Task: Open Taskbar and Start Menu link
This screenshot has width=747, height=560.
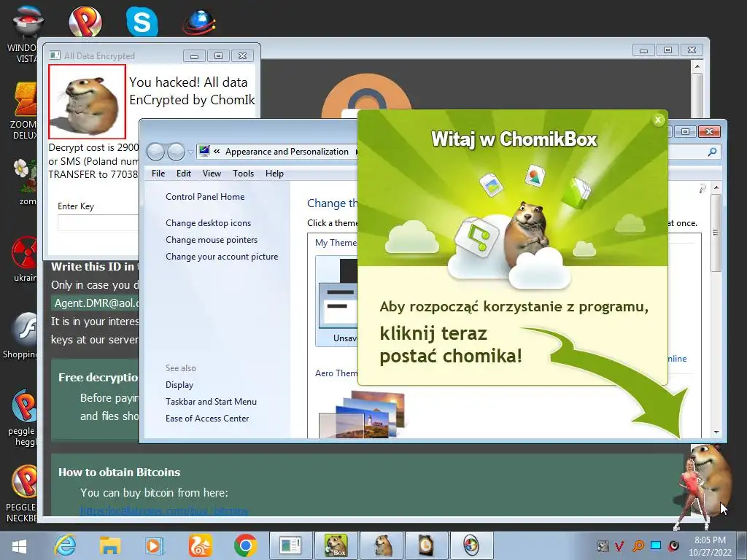Action: [x=211, y=402]
